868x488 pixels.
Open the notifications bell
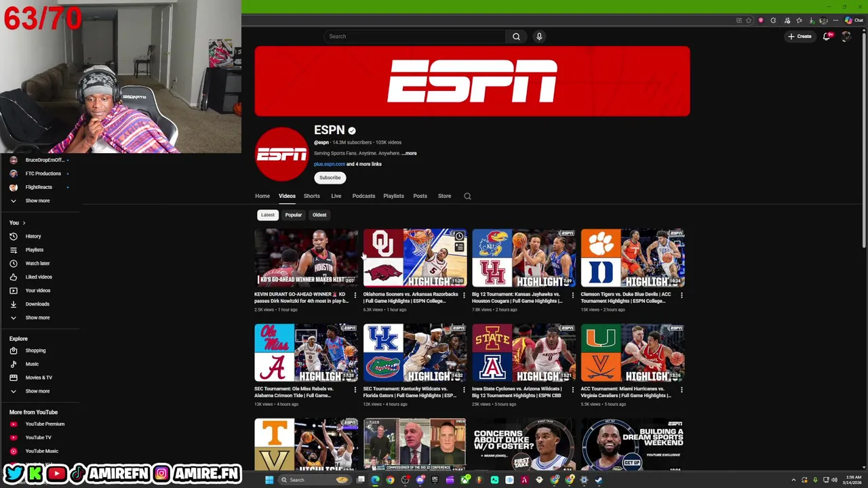pos(827,37)
